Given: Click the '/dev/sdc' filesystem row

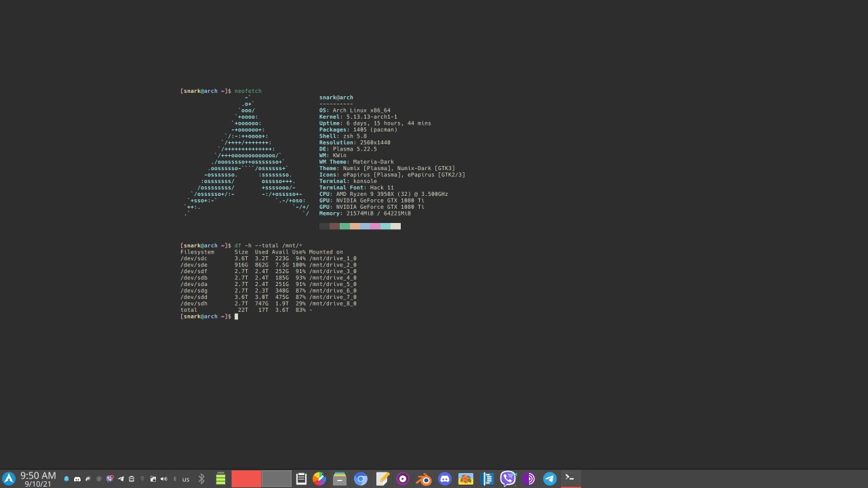Looking at the screenshot, I should pyautogui.click(x=269, y=258).
